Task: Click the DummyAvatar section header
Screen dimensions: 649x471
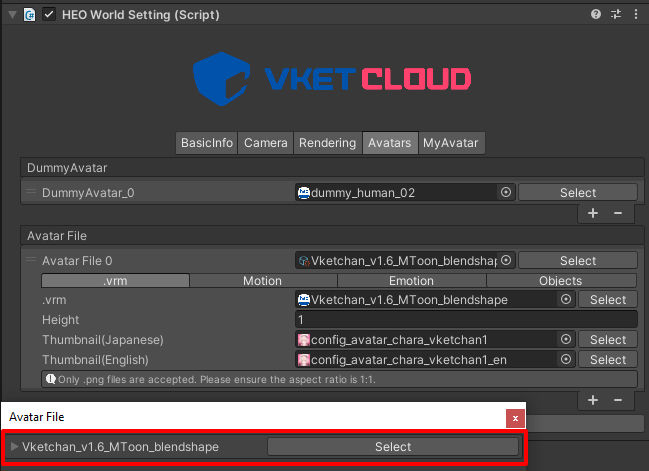Action: [x=332, y=168]
